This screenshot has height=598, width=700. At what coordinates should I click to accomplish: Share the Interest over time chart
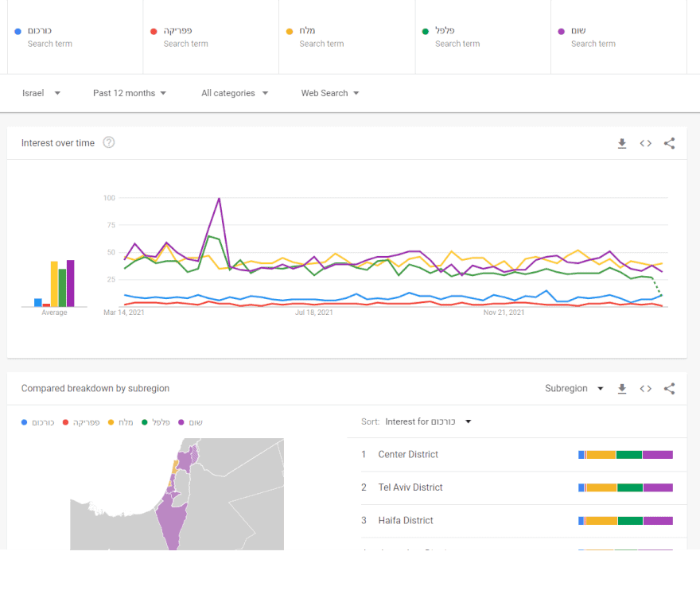(x=669, y=143)
